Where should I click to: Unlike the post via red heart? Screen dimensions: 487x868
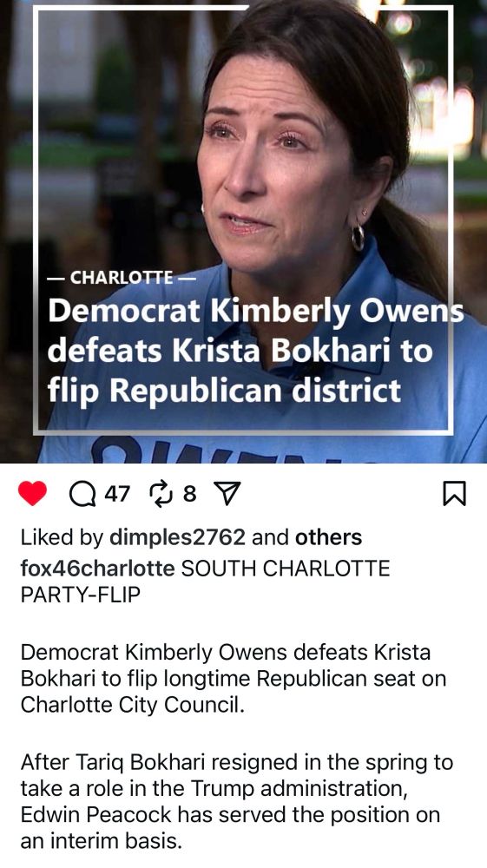32,493
